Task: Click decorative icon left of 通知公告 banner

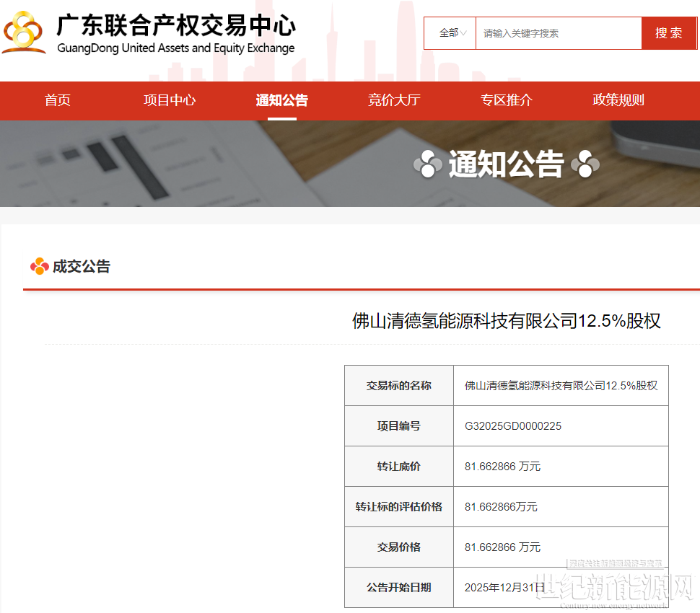Action: click(x=427, y=164)
